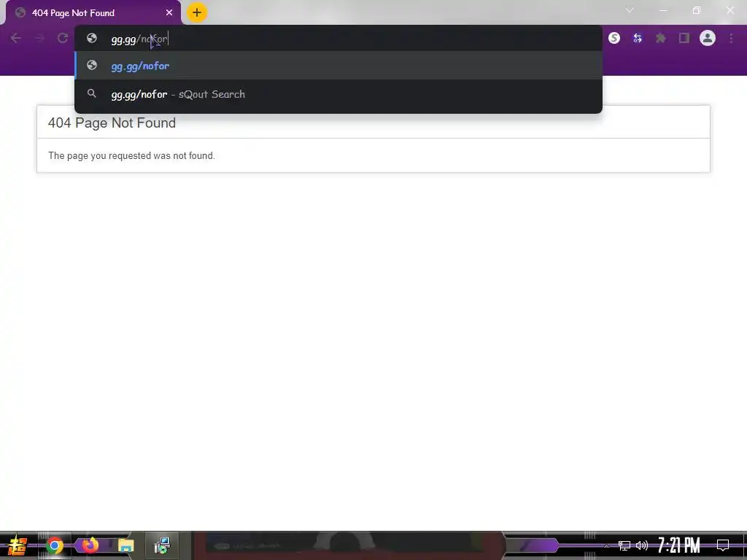Click the text 'The page you requested was not found.'
This screenshot has width=747, height=560.
(131, 156)
